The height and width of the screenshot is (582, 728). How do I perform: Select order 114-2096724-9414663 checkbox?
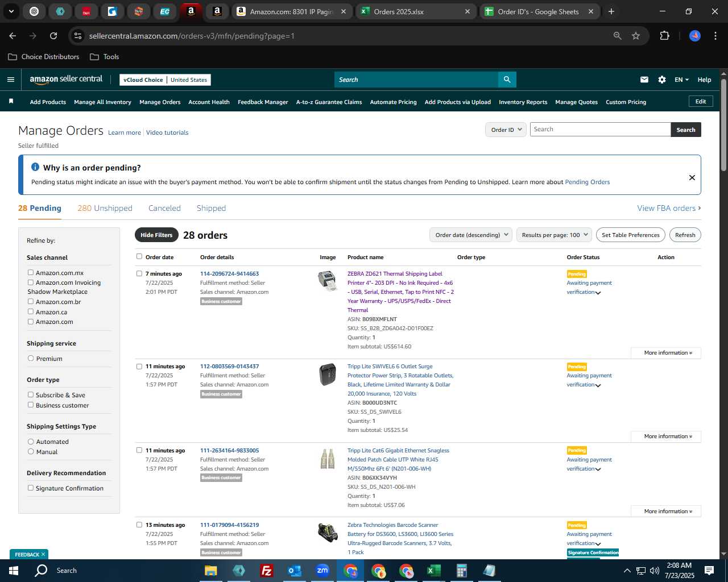(x=139, y=273)
